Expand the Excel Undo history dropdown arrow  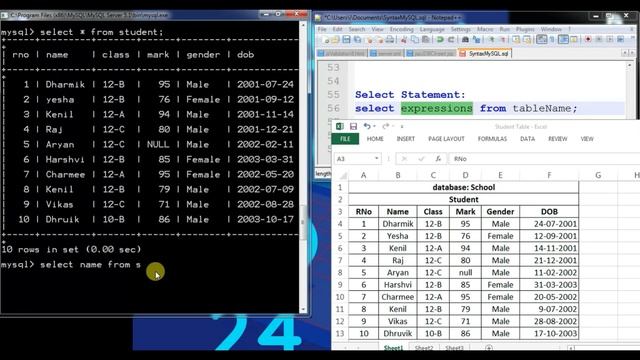point(374,127)
